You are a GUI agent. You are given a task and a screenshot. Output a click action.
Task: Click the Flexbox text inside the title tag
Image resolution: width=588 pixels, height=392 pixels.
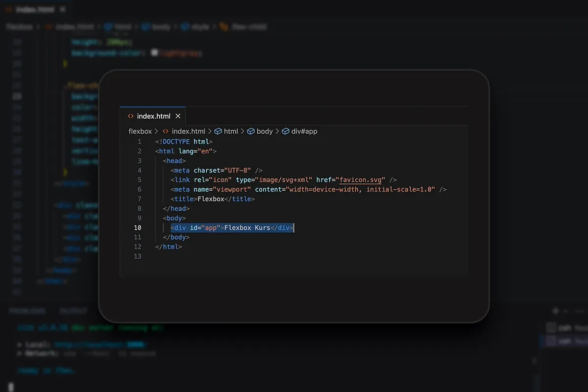[x=211, y=199]
